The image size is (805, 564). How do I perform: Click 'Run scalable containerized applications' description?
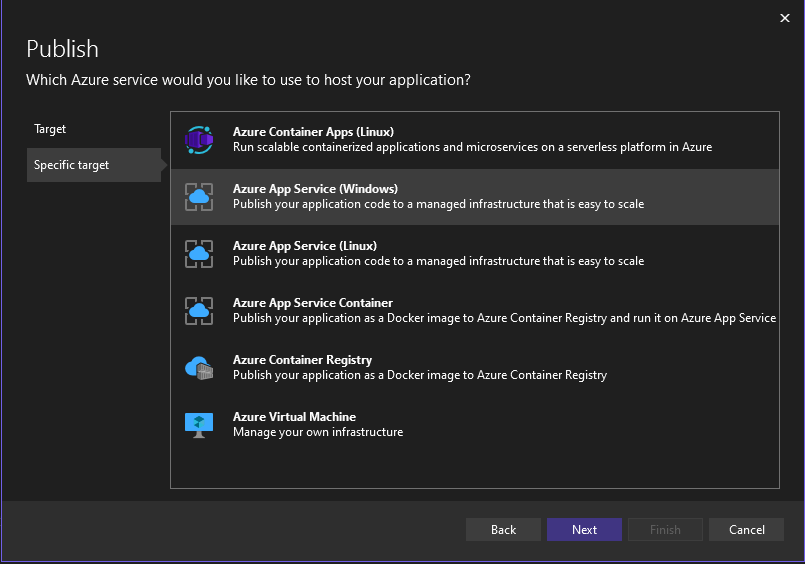[472, 147]
